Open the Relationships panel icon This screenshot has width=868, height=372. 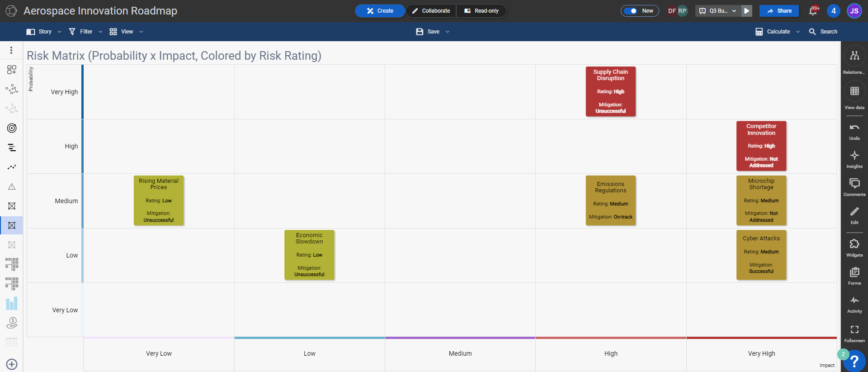point(854,56)
